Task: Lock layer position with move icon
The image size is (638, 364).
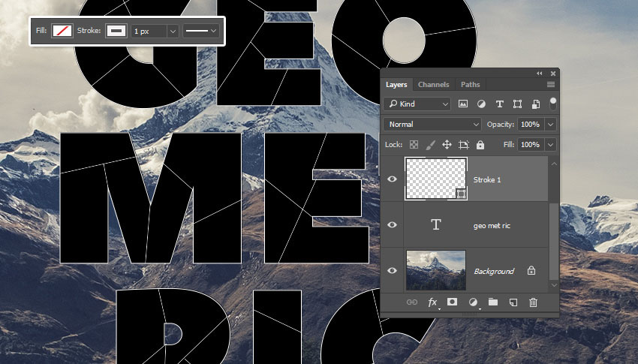Action: tap(447, 144)
